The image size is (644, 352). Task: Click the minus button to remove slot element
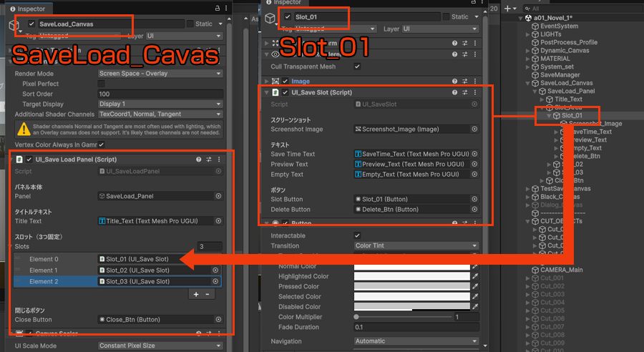coord(208,294)
